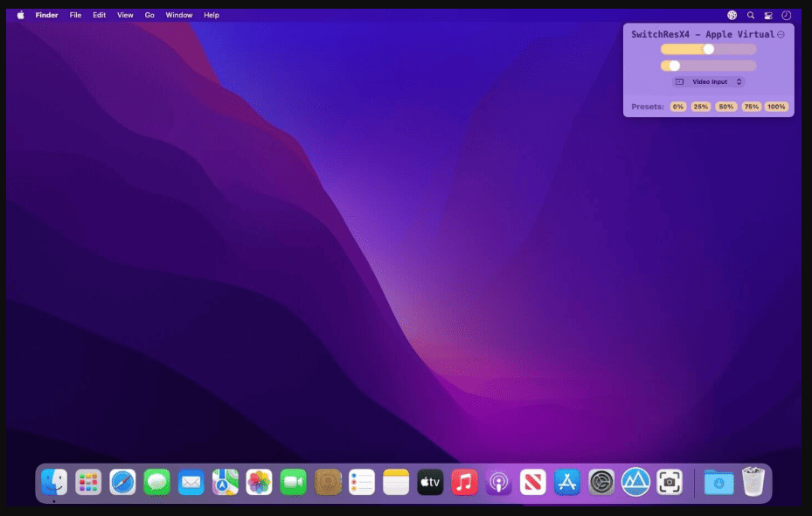This screenshot has width=812, height=516.
Task: Expand the Video Input dropdown
Action: (709, 82)
